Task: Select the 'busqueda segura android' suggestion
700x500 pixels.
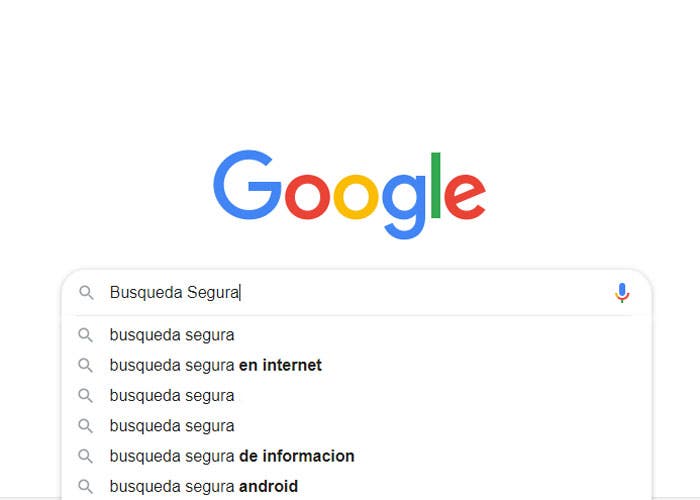Action: [x=204, y=487]
